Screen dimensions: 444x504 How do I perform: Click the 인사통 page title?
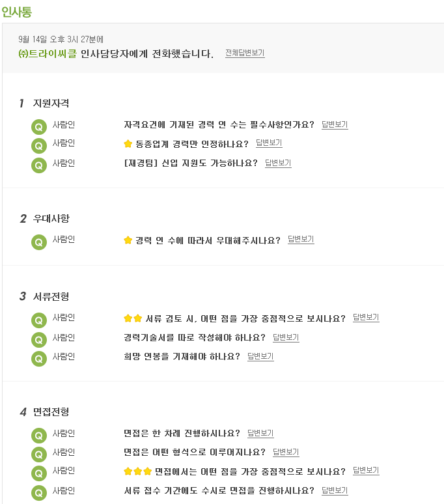16,12
